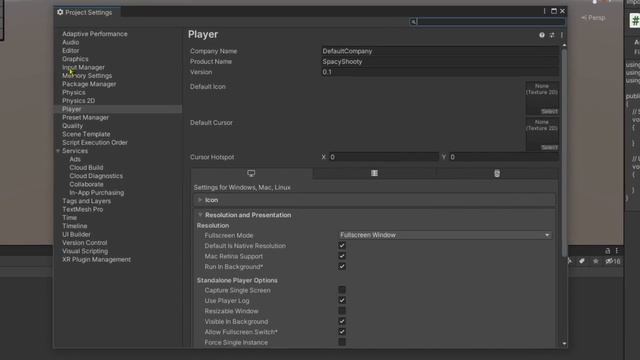Click the Product Name field
This screenshot has height=360, width=640.
(440, 62)
